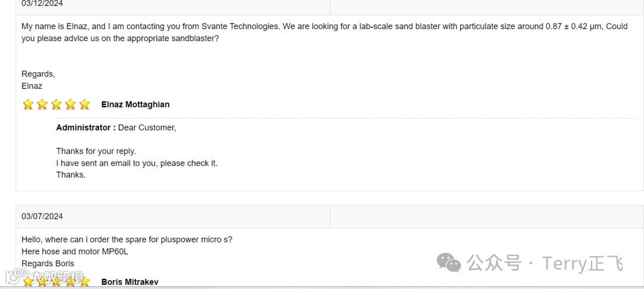Choose the fourth star of Elnaz Mottaghian's rating
The image size is (644, 289).
70,105
